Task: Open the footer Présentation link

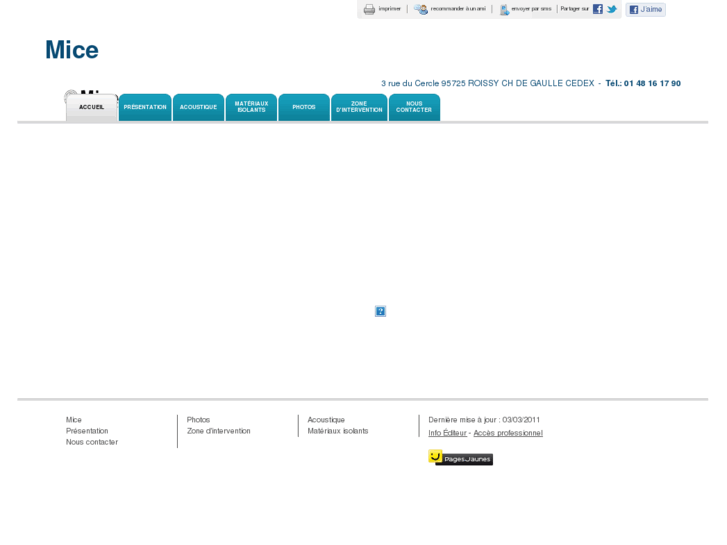Action: 87,431
